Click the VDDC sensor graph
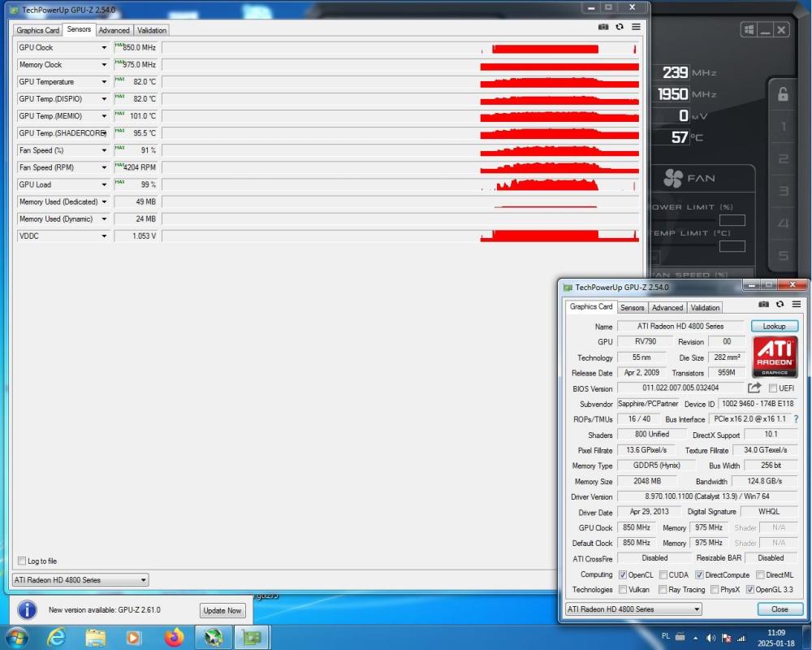The width and height of the screenshot is (812, 650). [x=401, y=236]
